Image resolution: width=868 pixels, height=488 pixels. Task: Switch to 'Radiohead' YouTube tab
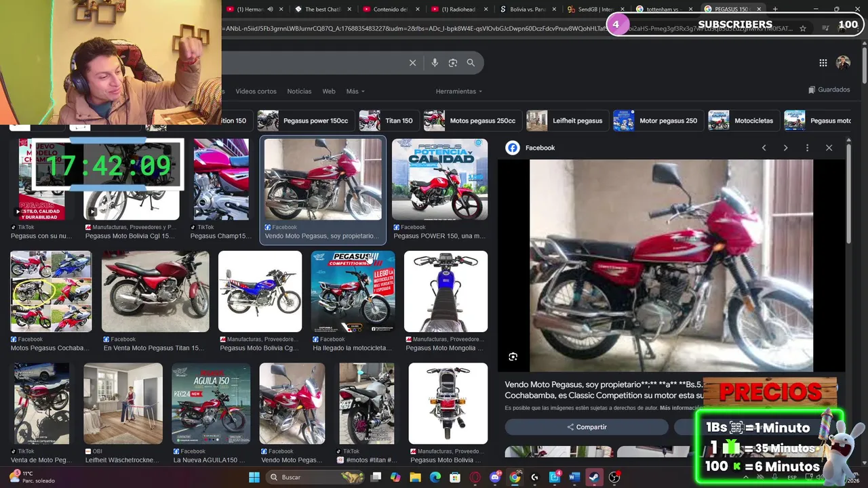pos(458,9)
